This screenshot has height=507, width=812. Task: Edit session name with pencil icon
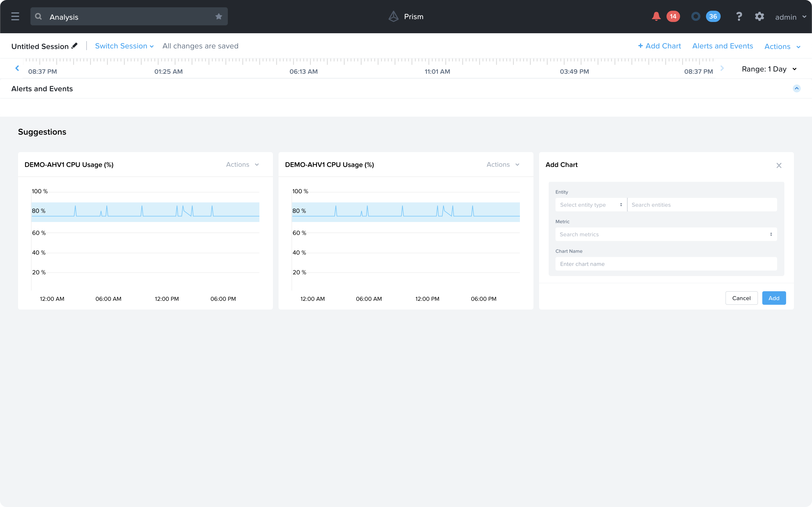point(74,46)
